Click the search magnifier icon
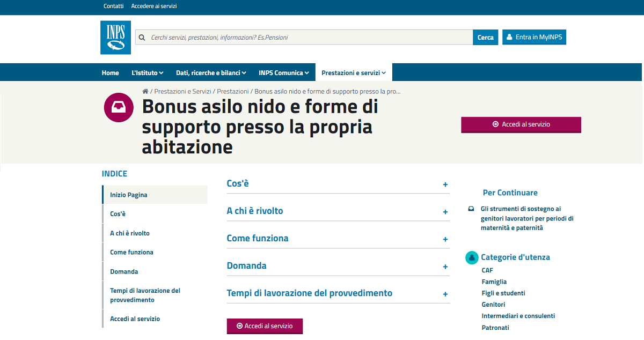Image resolution: width=644 pixels, height=340 pixels. pyautogui.click(x=142, y=38)
